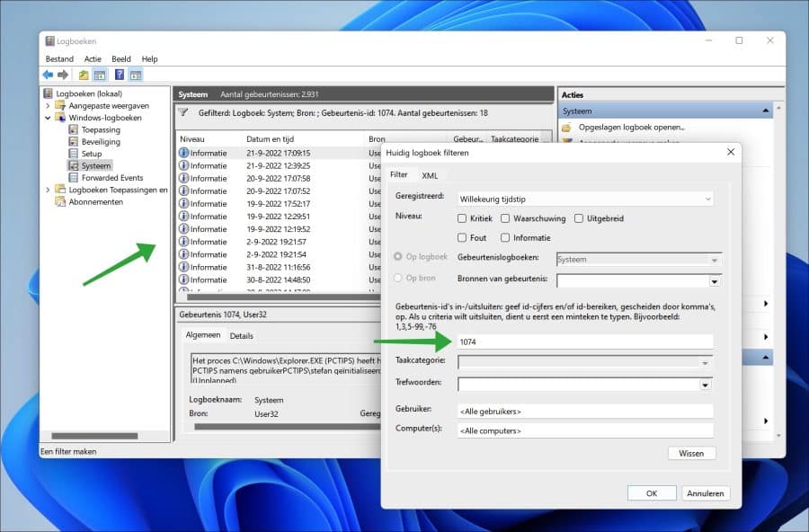Click the blue Help book toolbar icon
Image resolution: width=809 pixels, height=532 pixels.
click(120, 75)
